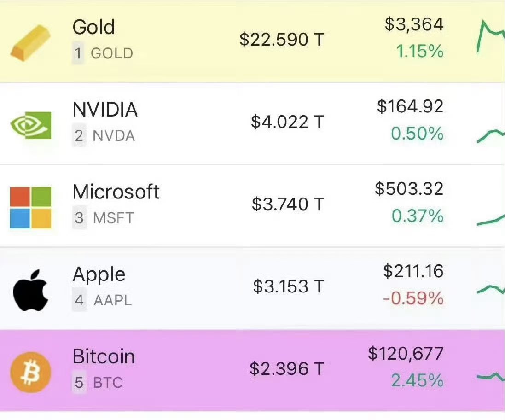This screenshot has width=505, height=420.
Task: Select the AAPL rank 4 badge
Action: pyautogui.click(x=79, y=301)
